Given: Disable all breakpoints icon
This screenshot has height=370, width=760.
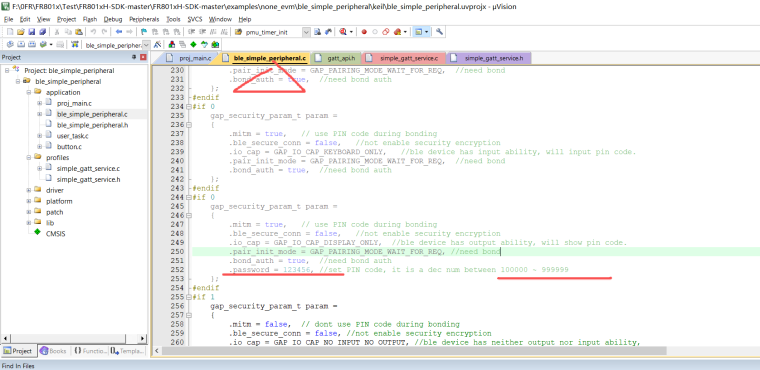Looking at the screenshot, I should pyautogui.click(x=386, y=32).
